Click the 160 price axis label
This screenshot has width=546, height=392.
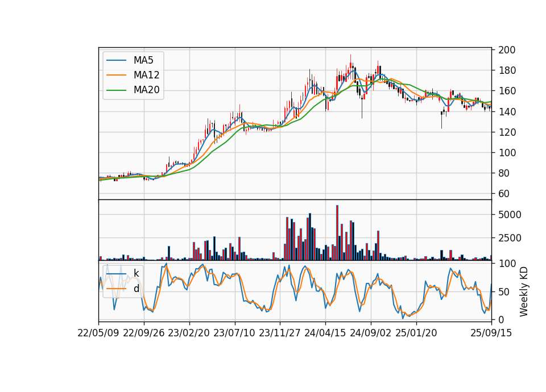tap(507, 91)
